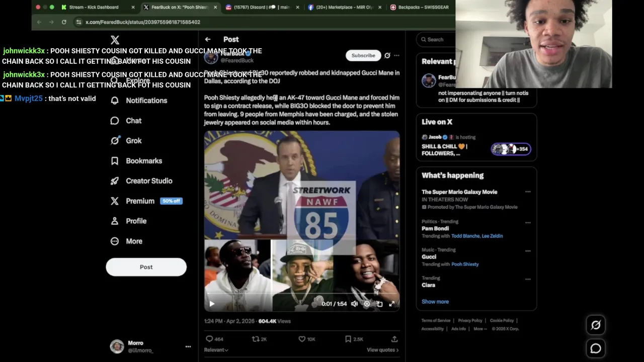Switch to Backpacks - SWISSGEAR tab

click(423, 8)
